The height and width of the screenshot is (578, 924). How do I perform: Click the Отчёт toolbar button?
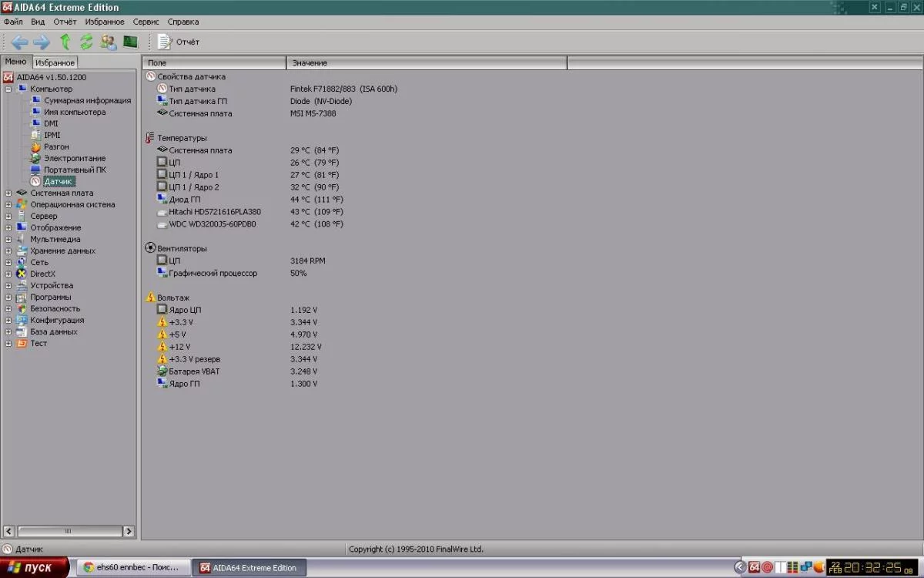click(179, 42)
